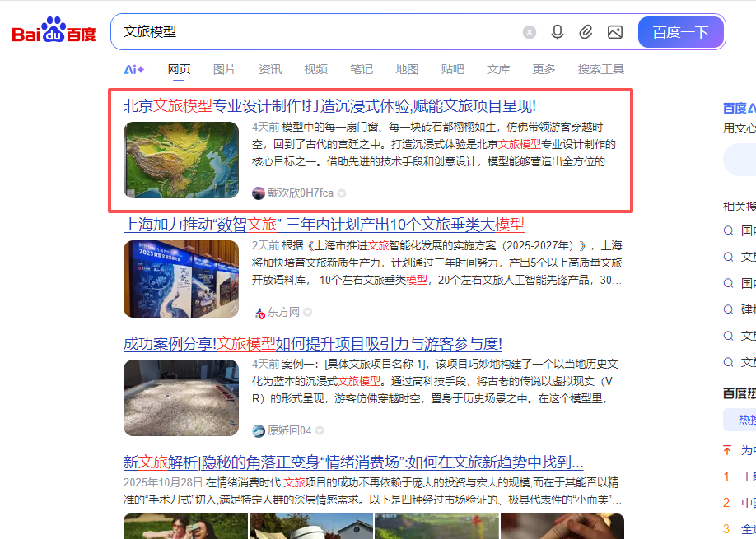The image size is (756, 539).
Task: Clear the search box text
Action: 530,32
